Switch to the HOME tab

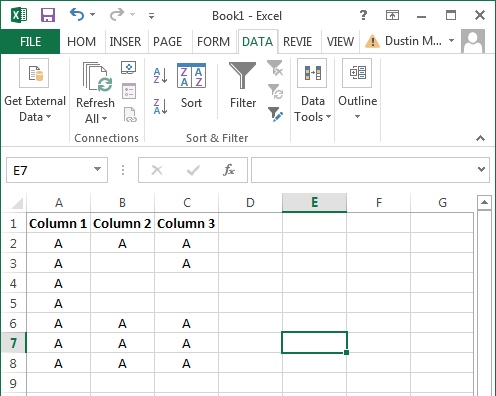pyautogui.click(x=81, y=42)
